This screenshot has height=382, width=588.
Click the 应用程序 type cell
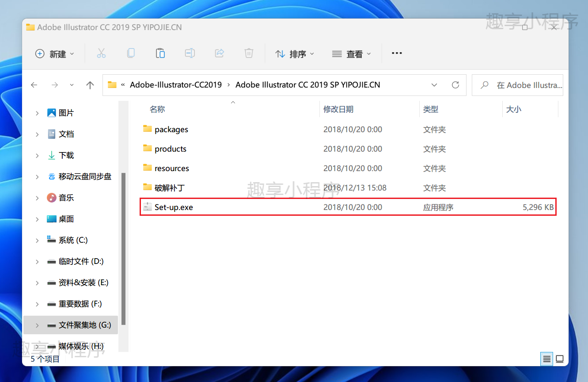[x=438, y=207]
